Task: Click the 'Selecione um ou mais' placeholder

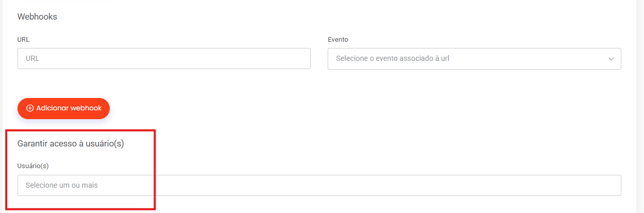Action: (x=62, y=185)
